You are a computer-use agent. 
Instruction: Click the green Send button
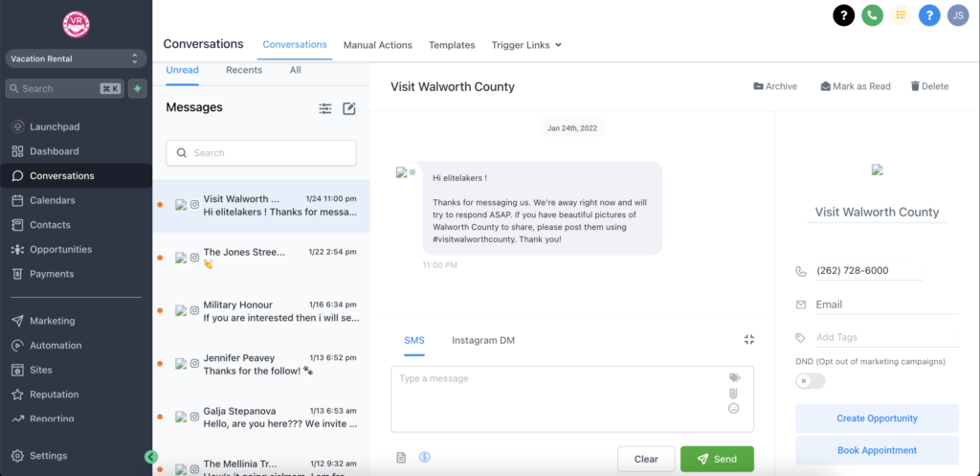pos(717,459)
